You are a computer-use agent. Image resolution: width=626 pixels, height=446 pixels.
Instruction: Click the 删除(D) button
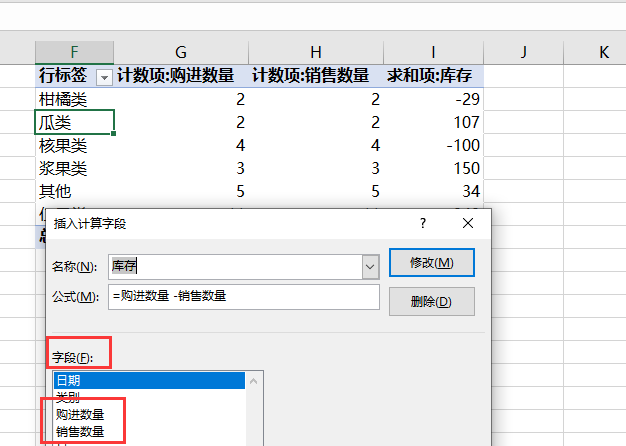click(x=432, y=301)
